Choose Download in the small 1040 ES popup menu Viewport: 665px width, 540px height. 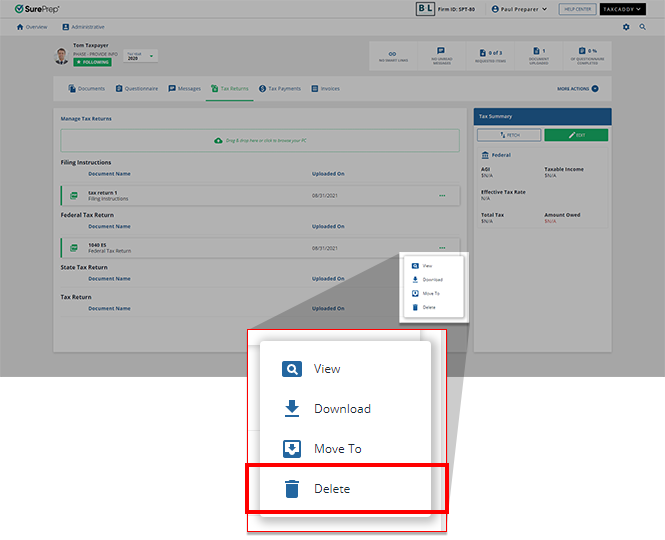coord(434,280)
